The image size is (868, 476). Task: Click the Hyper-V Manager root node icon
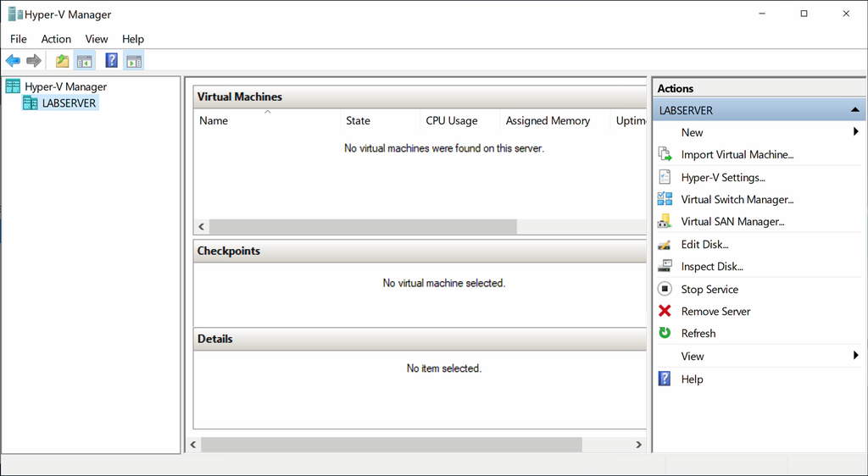point(13,86)
